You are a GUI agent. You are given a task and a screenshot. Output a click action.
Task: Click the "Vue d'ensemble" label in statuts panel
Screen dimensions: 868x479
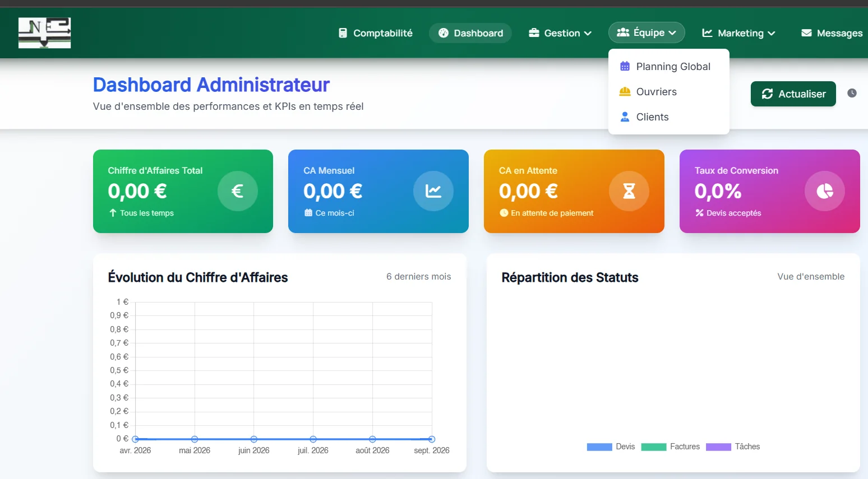[811, 277]
